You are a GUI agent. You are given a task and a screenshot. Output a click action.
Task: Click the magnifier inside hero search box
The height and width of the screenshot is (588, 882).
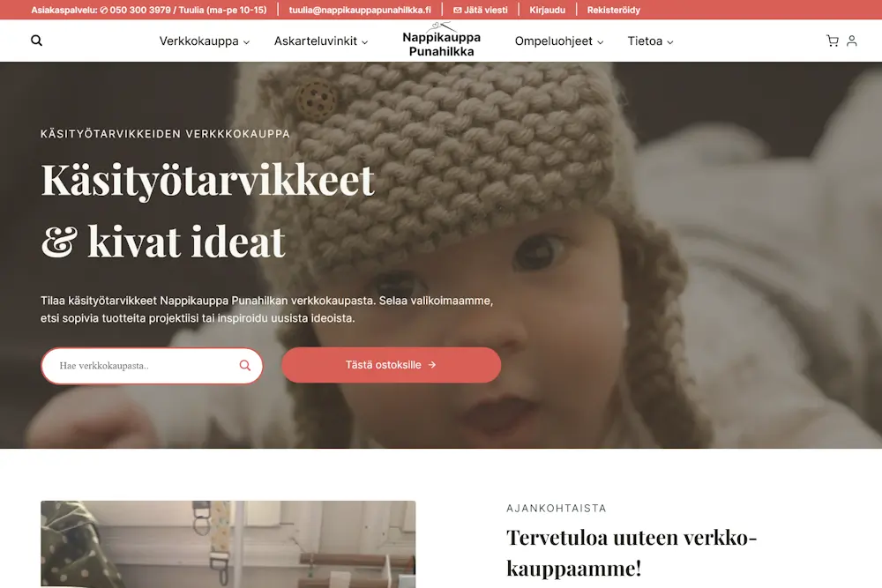coord(244,365)
